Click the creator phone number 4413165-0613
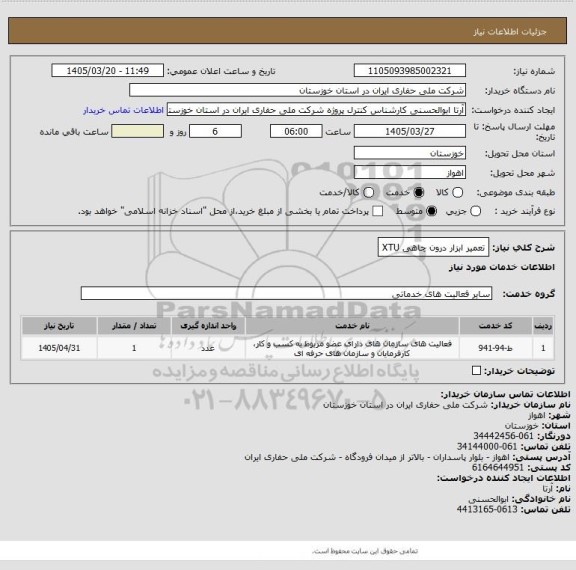The width and height of the screenshot is (576, 570). [487, 509]
